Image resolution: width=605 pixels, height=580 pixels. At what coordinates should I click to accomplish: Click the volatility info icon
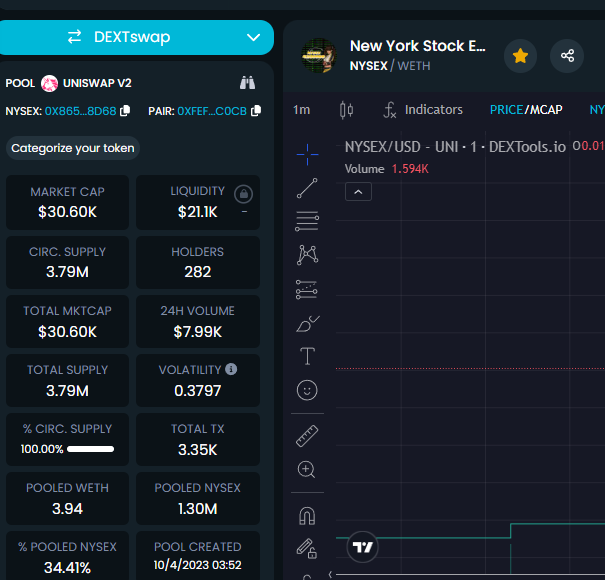coord(231,369)
